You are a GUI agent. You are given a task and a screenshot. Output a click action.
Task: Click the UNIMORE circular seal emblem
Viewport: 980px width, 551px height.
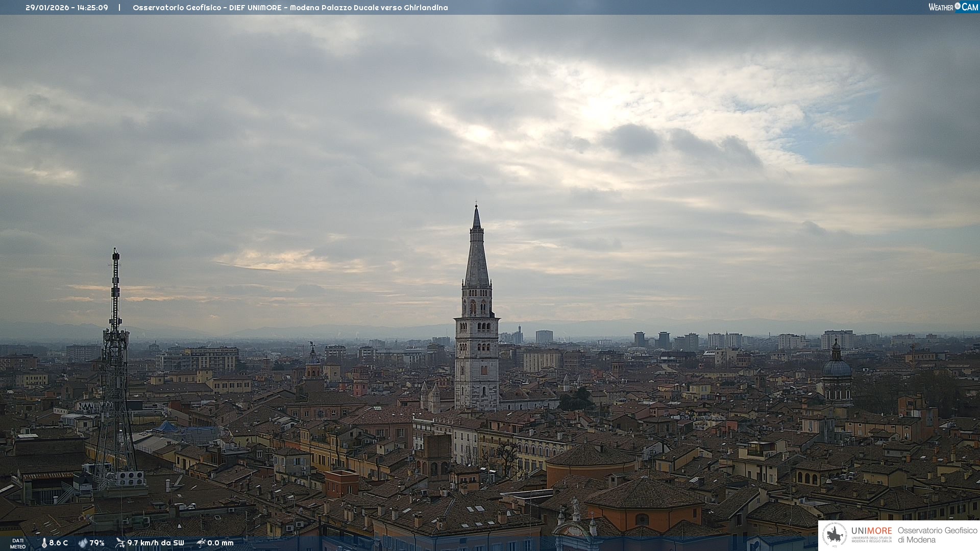(x=835, y=535)
